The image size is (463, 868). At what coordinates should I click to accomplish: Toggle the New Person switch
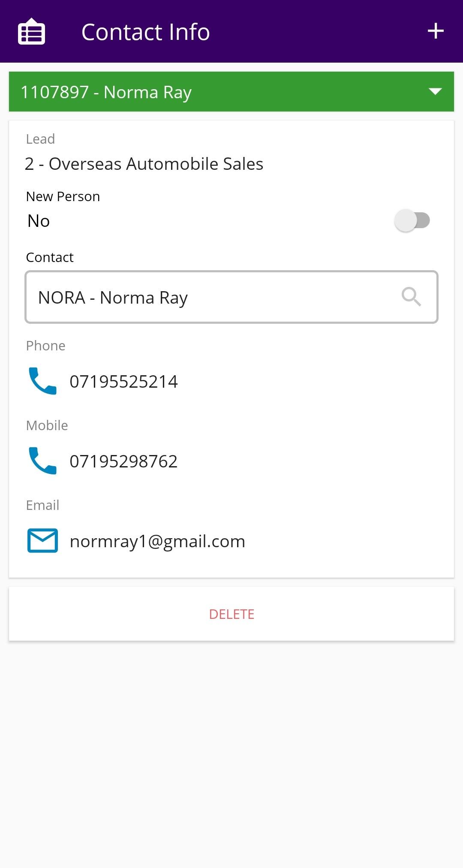412,221
